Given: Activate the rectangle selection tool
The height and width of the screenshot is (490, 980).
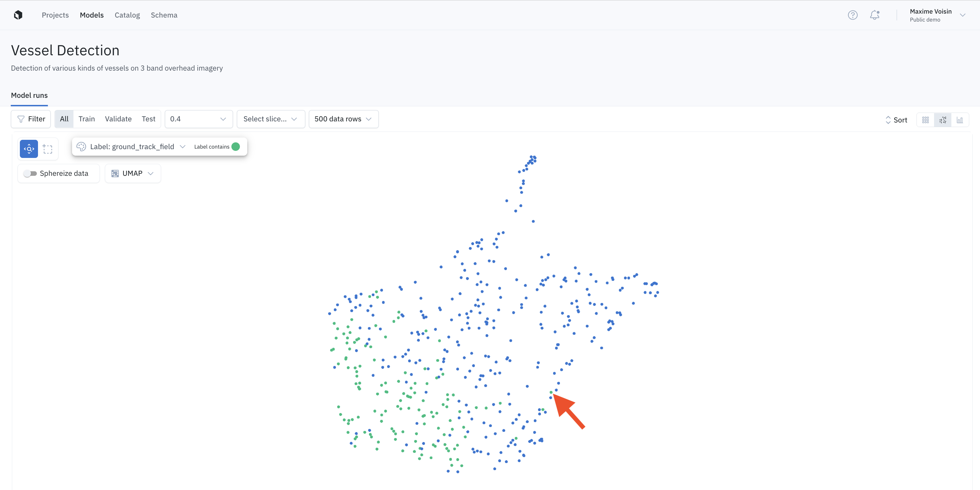Looking at the screenshot, I should (x=48, y=149).
